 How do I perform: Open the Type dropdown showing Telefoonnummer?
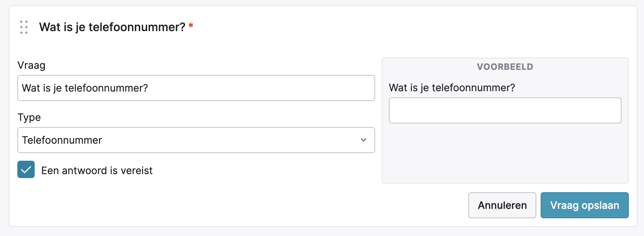pos(196,140)
